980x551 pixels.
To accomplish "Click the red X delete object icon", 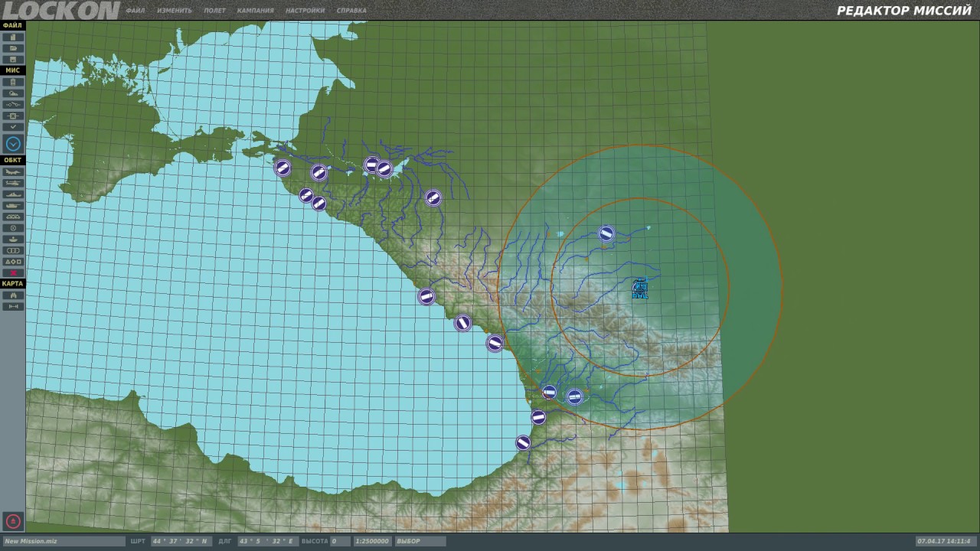I will (13, 273).
